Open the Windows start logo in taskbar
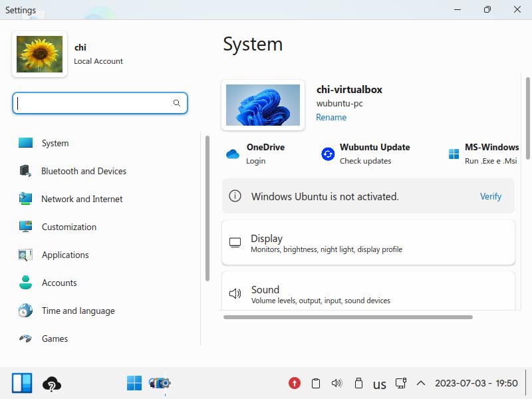 134,383
